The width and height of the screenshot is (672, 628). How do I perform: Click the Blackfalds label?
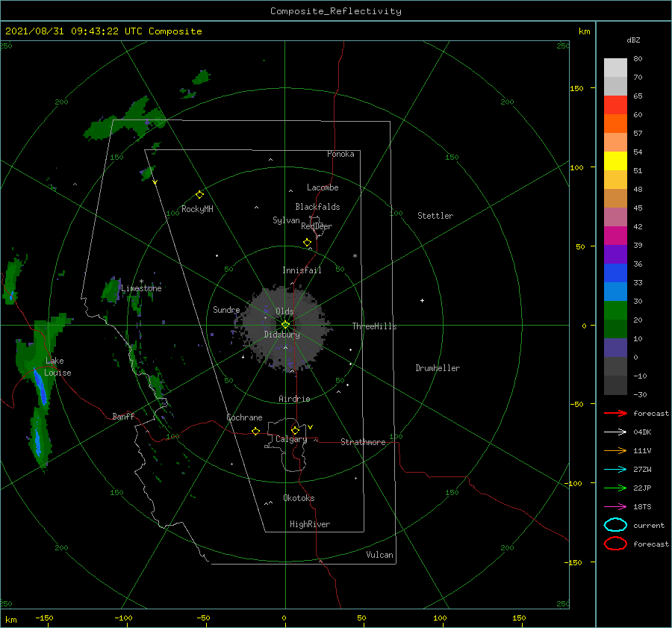[x=317, y=207]
